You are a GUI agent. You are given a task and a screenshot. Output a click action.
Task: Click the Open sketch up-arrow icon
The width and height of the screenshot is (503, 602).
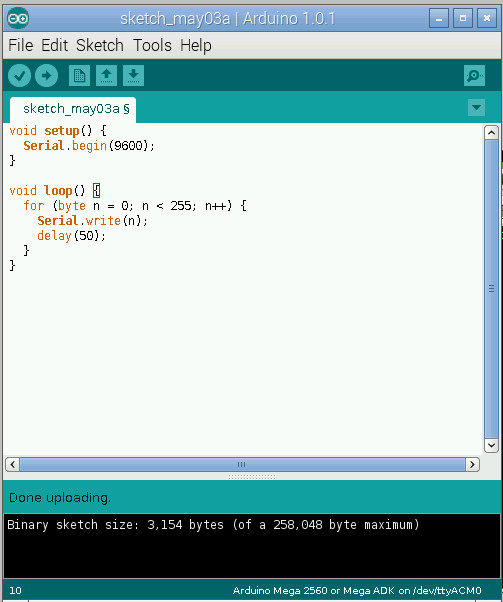[x=106, y=75]
